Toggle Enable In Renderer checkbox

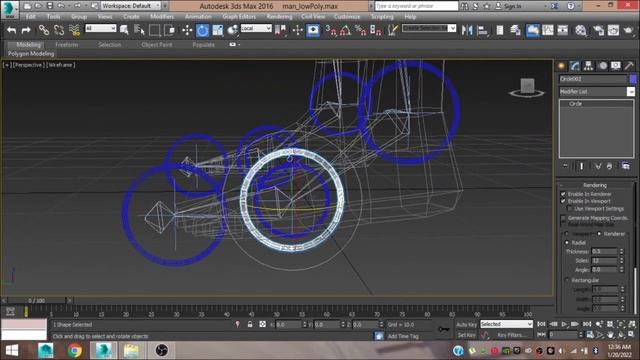click(x=563, y=194)
